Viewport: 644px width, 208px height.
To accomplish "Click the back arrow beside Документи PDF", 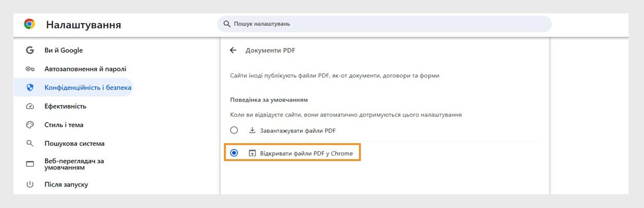I will (233, 50).
